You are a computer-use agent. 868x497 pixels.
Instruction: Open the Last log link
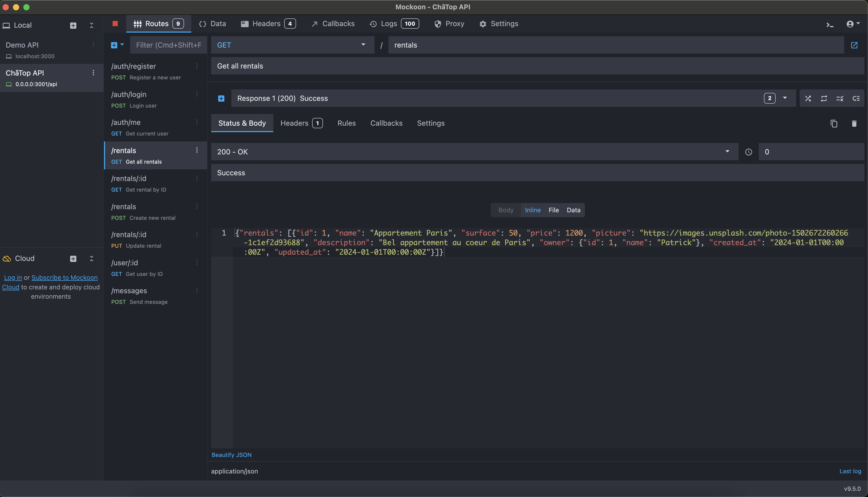pos(850,471)
